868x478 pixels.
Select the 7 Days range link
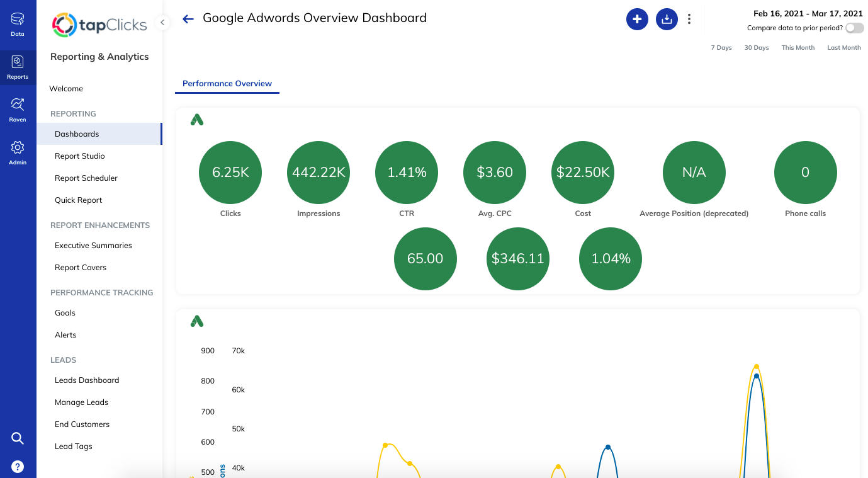(721, 48)
